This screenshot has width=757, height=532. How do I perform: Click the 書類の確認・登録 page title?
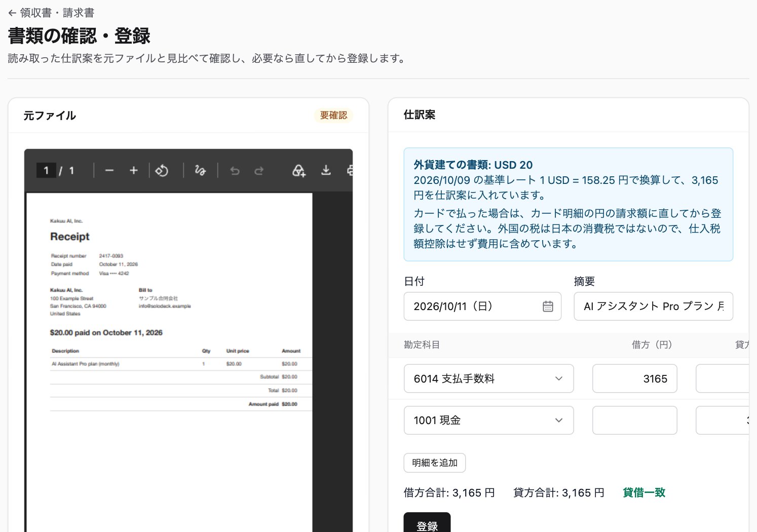click(79, 36)
